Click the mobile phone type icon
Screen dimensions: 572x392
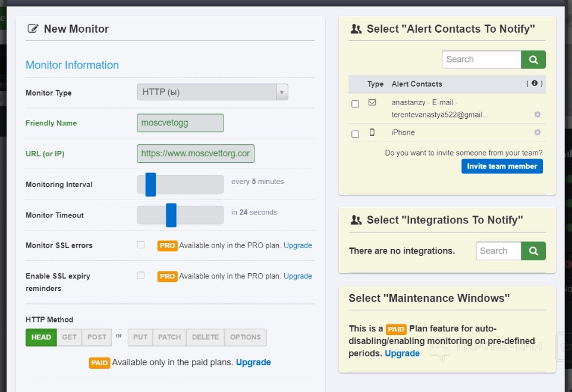[x=372, y=132]
